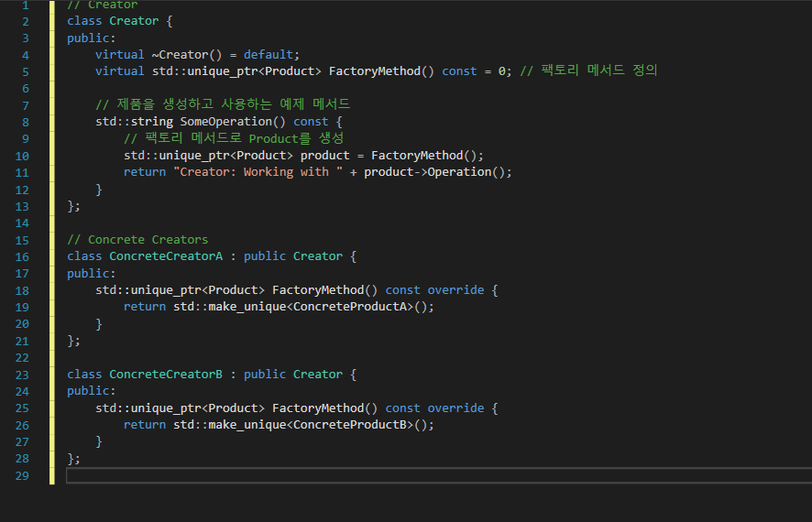812x522 pixels.
Task: Click the 'product' variable on line 10
Action: (324, 156)
